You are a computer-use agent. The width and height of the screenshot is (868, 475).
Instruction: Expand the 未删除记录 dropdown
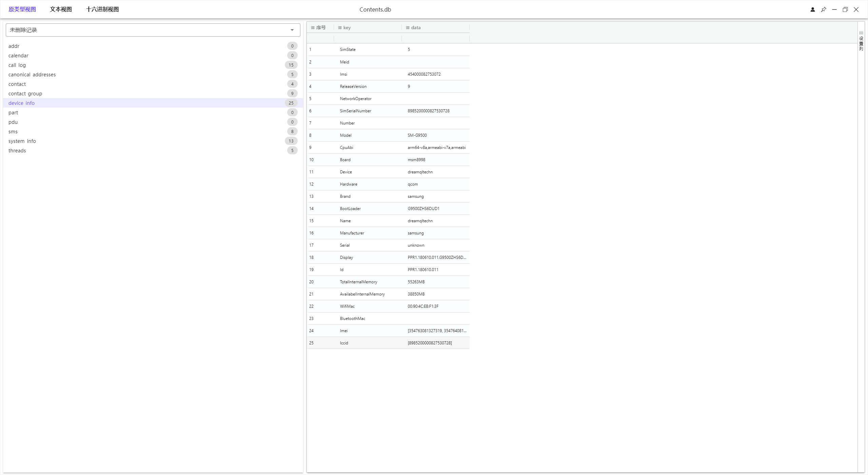(149, 30)
